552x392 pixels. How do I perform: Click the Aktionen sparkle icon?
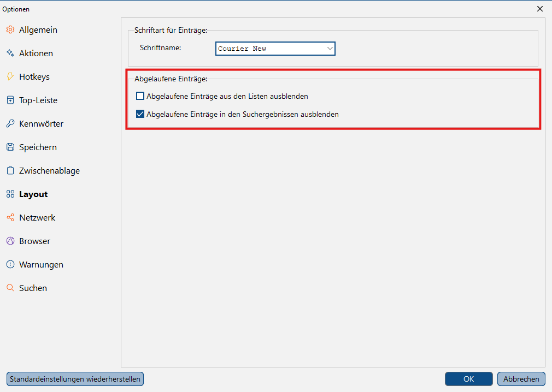10,53
